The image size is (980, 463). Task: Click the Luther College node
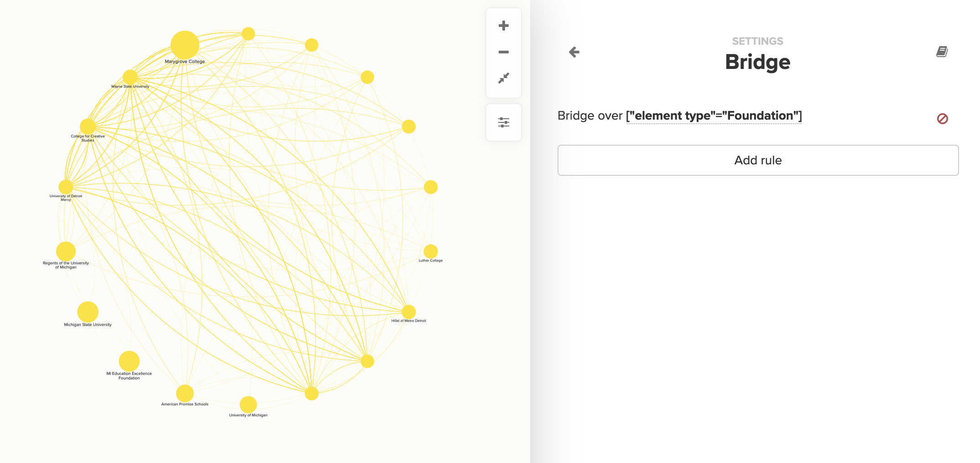click(x=431, y=251)
